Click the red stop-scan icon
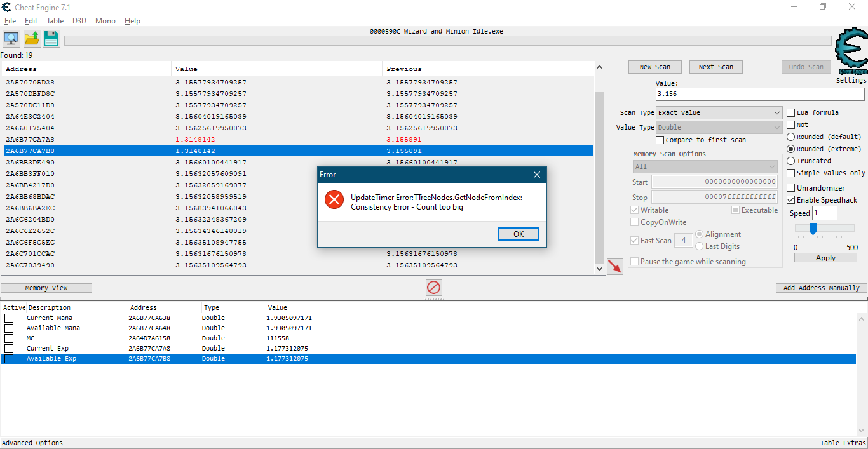The height and width of the screenshot is (449, 868). point(434,287)
